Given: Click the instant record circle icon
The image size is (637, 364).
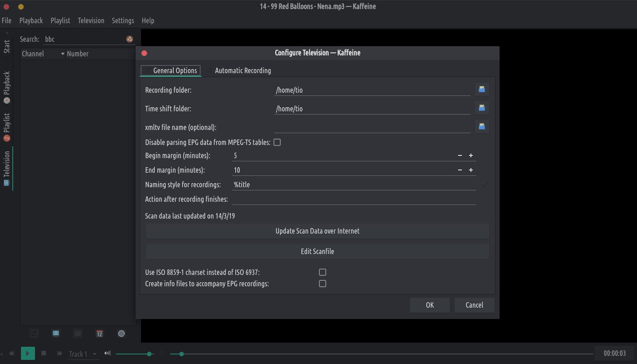Looking at the screenshot, I should (x=121, y=334).
